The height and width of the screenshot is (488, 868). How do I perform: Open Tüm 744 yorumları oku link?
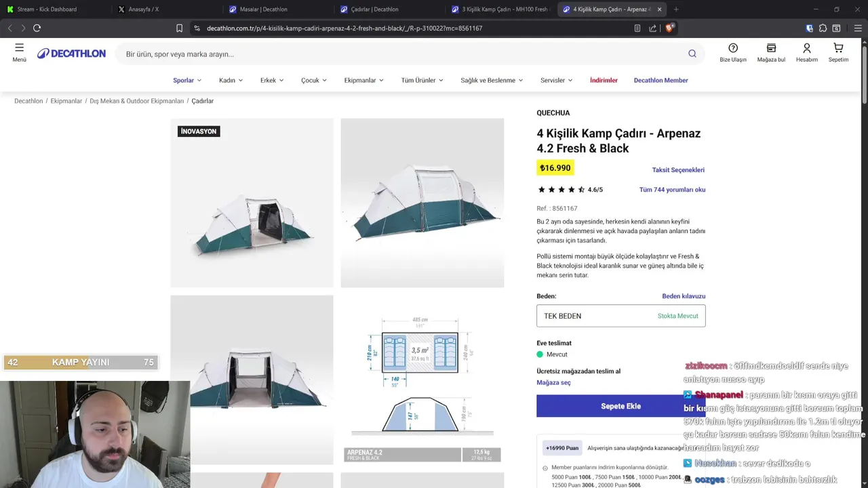[x=672, y=190]
